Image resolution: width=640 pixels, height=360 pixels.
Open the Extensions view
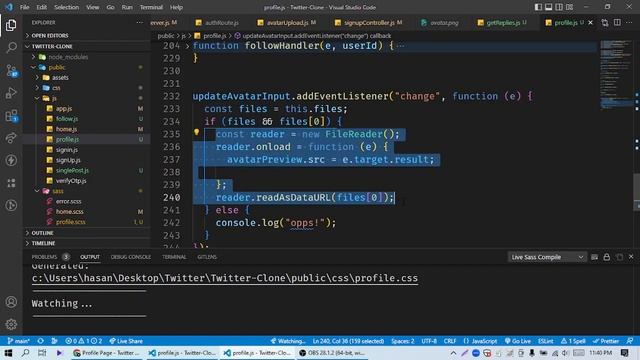click(x=11, y=116)
